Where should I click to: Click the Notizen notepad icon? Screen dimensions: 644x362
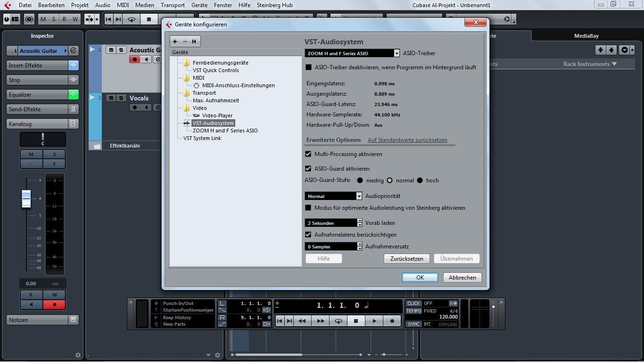point(74,320)
